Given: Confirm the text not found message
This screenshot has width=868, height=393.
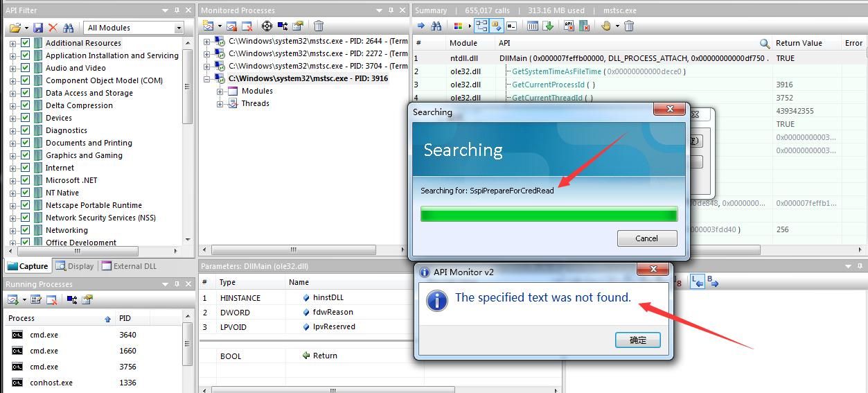Looking at the screenshot, I should tap(637, 340).
